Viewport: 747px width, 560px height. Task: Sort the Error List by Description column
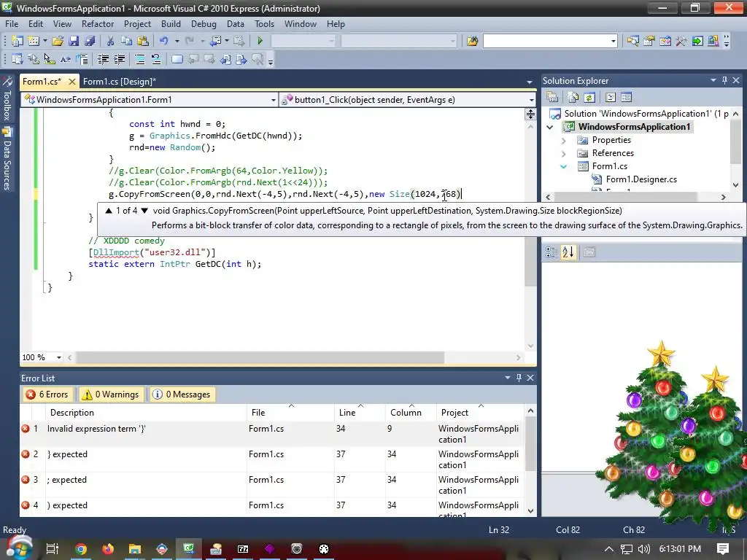click(x=146, y=413)
